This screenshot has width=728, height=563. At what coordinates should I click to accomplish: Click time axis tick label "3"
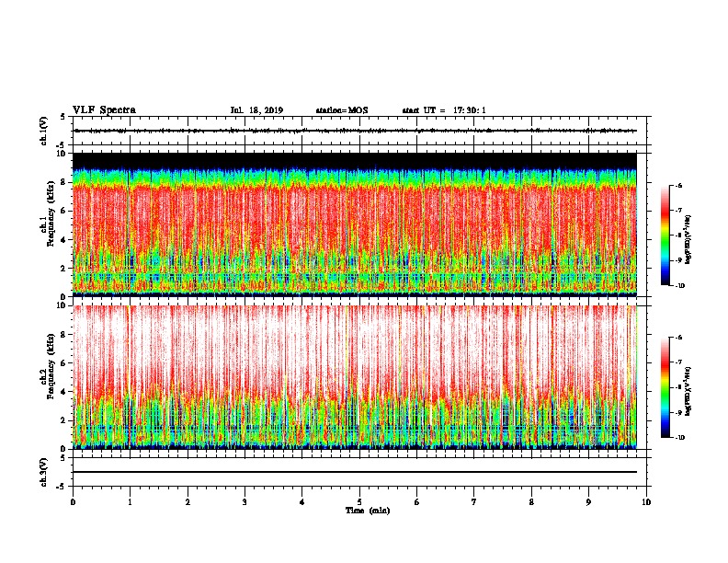click(x=245, y=502)
